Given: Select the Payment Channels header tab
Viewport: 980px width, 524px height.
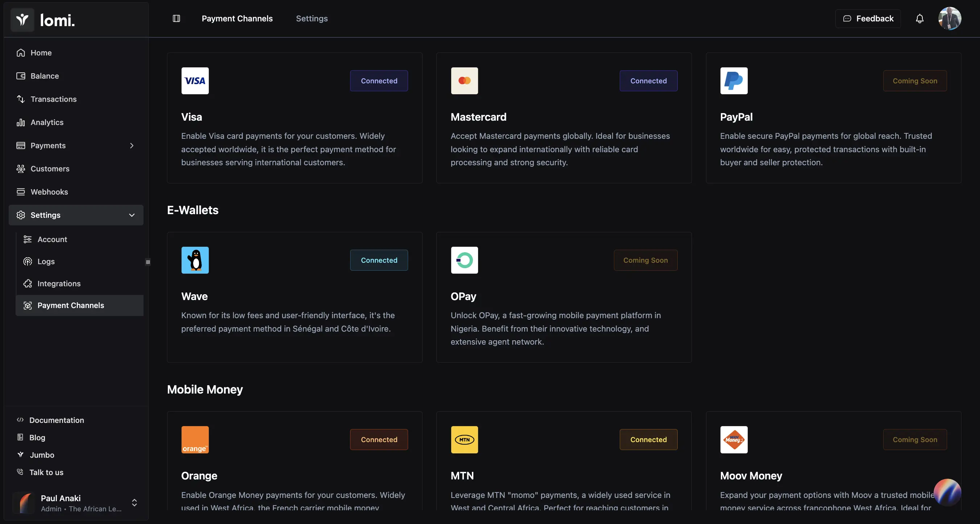Looking at the screenshot, I should (237, 18).
